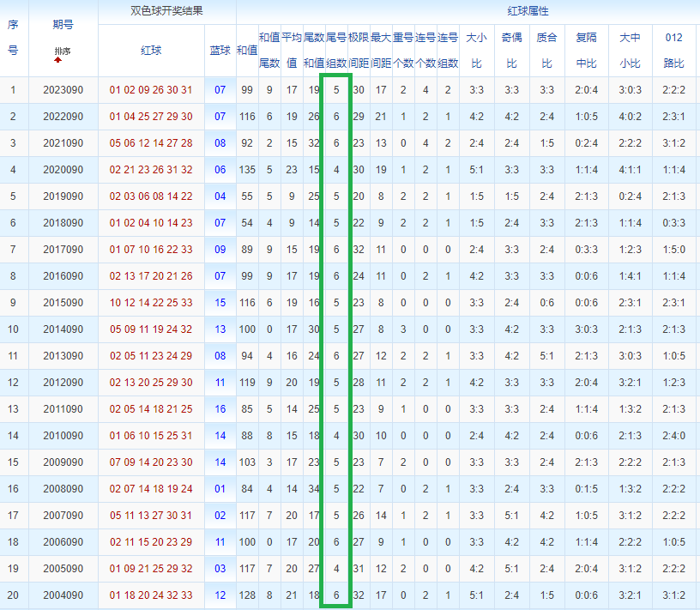This screenshot has width=700, height=610.
Task: Select the 尾号组数 column header
Action: pyautogui.click(x=336, y=51)
